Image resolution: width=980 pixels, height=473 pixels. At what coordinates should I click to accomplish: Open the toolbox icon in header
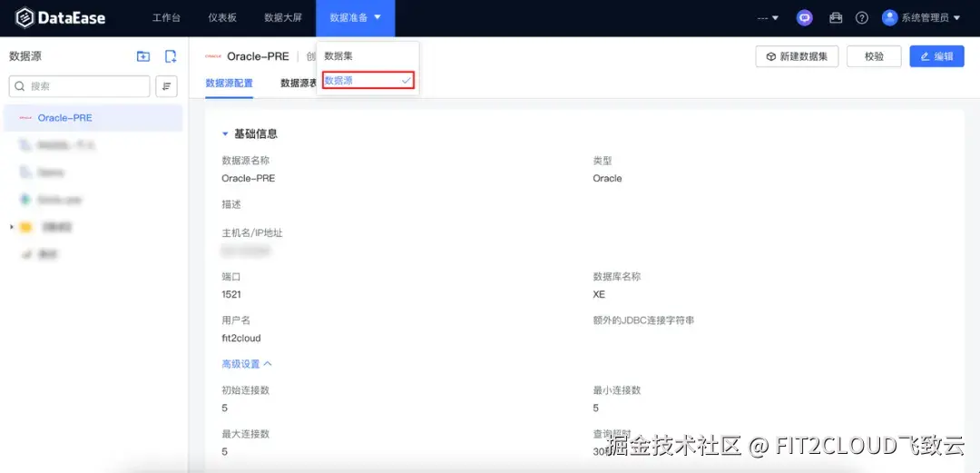pyautogui.click(x=836, y=18)
